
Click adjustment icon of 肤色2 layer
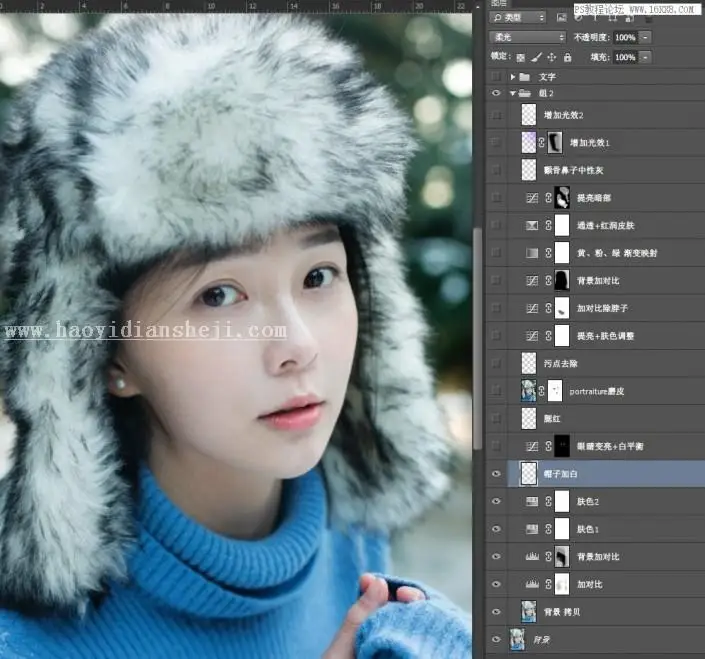(532, 501)
